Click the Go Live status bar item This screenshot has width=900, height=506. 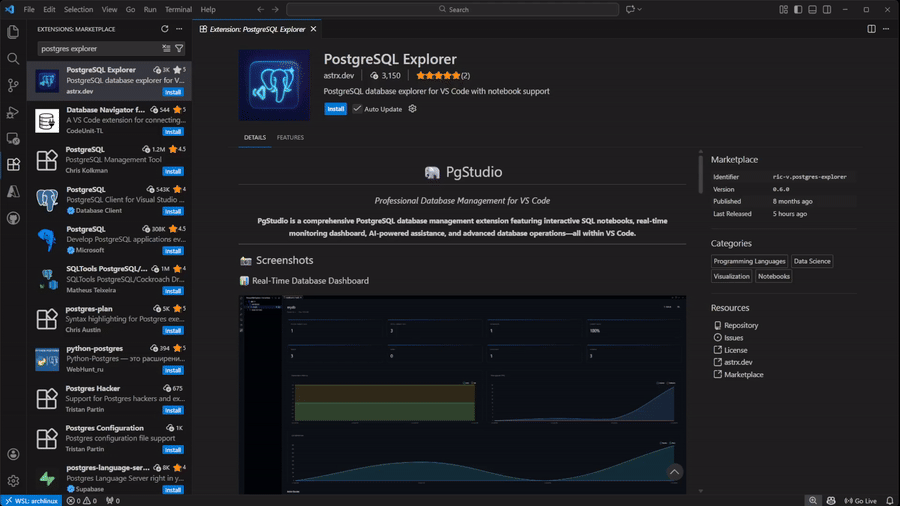tap(860, 501)
